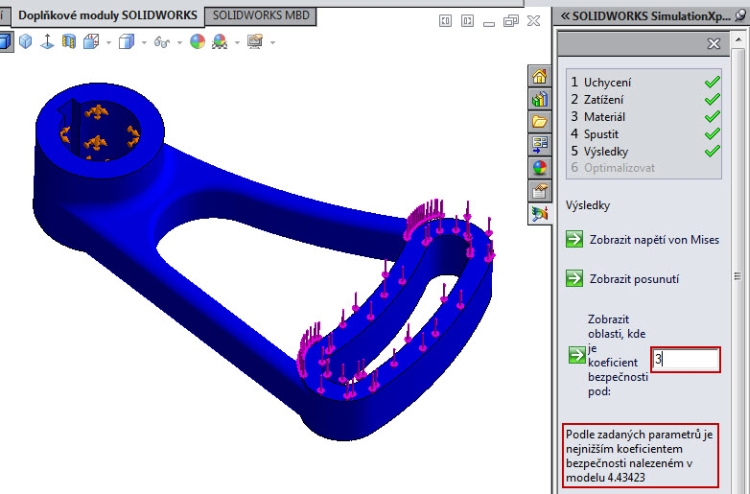Click the normal-to view arrow icon
Screen dimensions: 750x494
(x=47, y=42)
